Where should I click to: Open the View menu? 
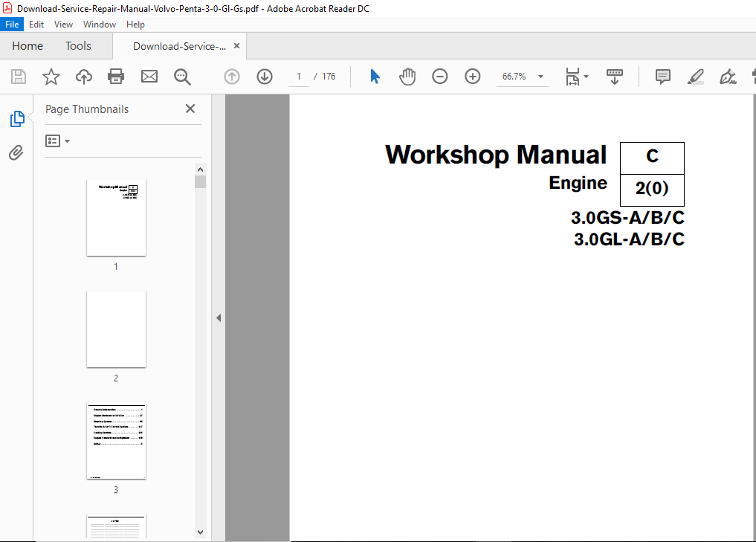coord(63,24)
